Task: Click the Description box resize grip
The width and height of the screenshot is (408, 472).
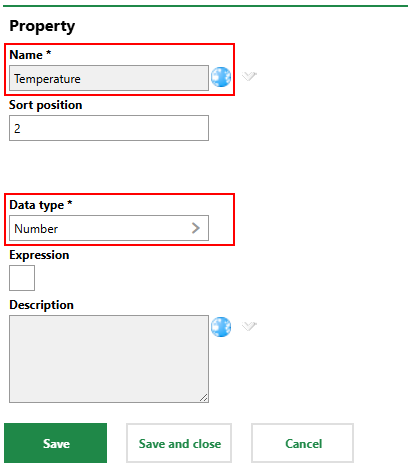Action: tap(204, 397)
